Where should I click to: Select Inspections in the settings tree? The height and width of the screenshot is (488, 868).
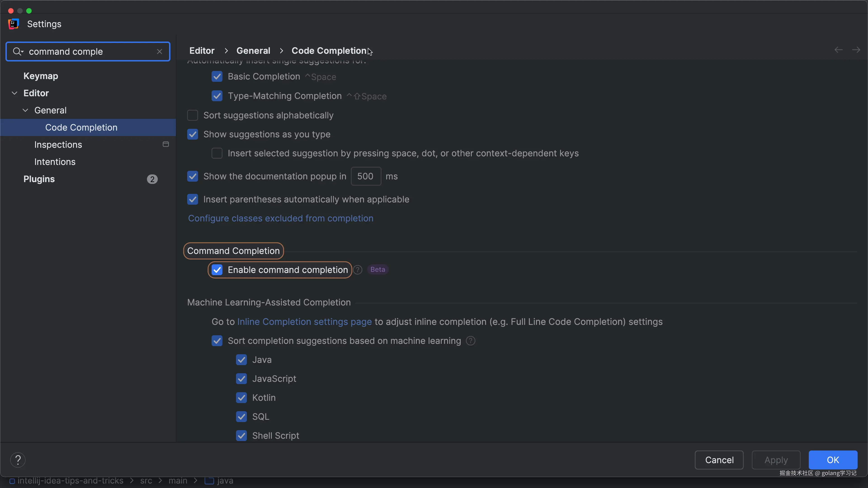(58, 145)
